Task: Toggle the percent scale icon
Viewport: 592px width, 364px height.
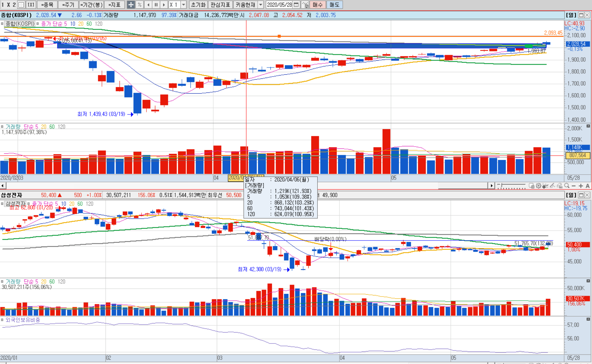Action: point(140,5)
